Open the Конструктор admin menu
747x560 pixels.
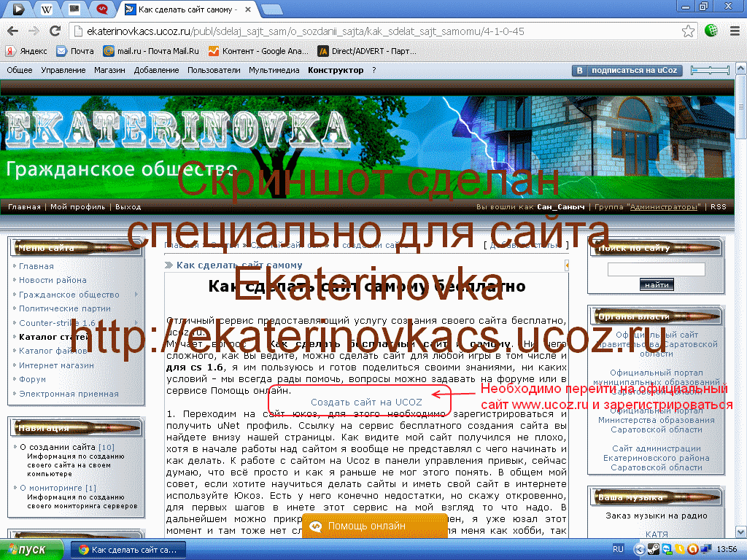click(x=336, y=70)
